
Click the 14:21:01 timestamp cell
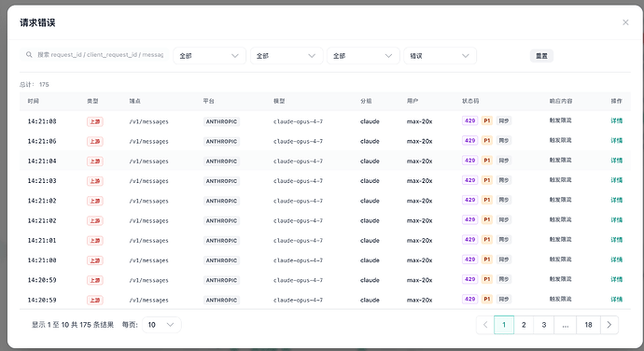click(x=42, y=240)
